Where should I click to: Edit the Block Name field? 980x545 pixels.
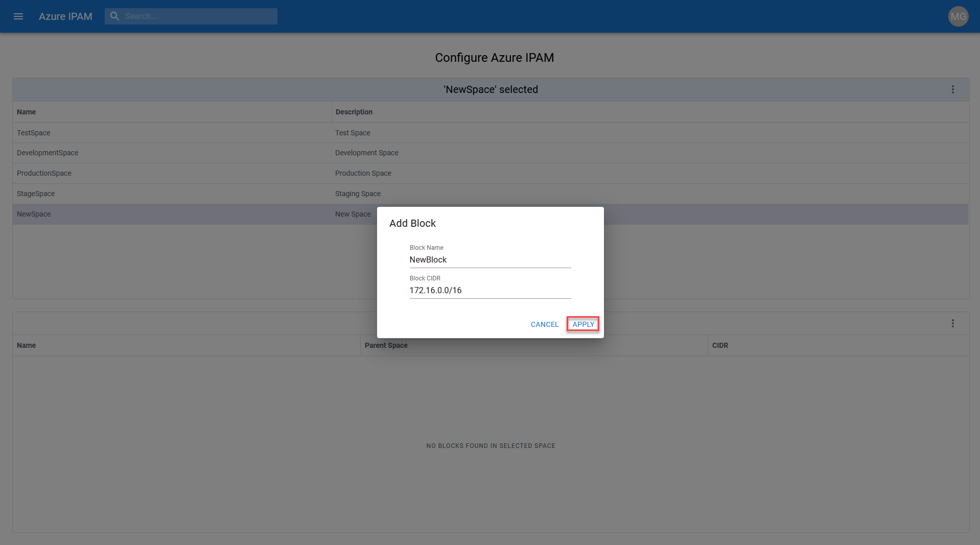[x=490, y=260]
